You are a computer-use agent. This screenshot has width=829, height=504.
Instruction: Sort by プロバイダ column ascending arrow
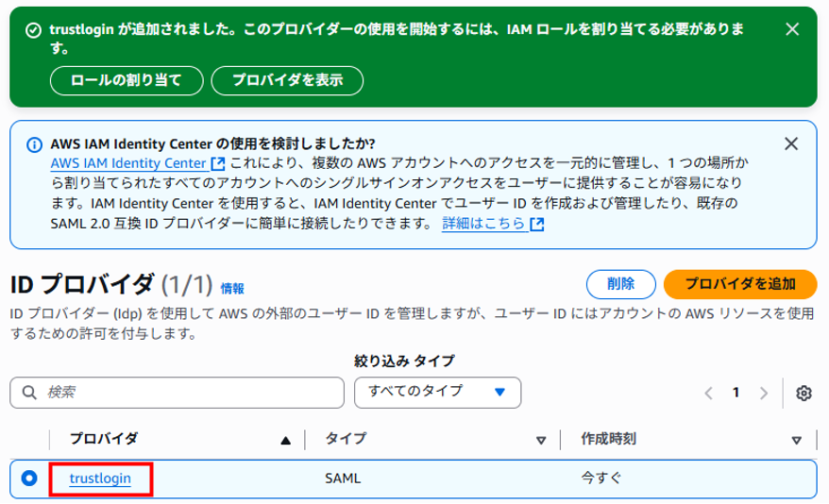[285, 439]
